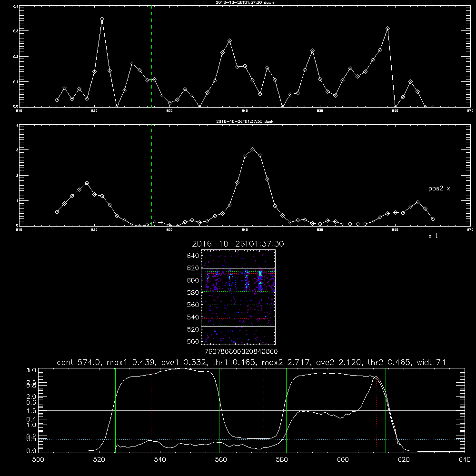Click the green dashed line near 842 in dusk plot
476x476 pixels.
[263, 175]
